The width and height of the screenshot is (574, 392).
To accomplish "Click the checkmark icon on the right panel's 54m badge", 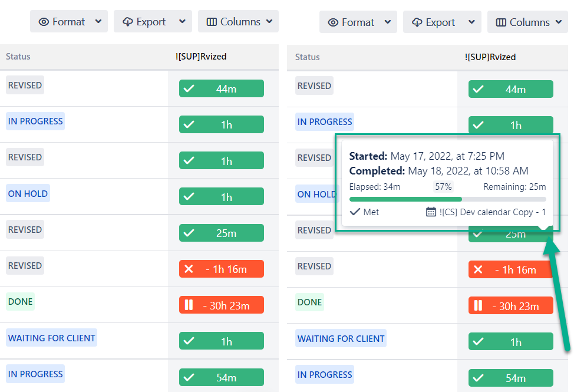I will pos(478,378).
